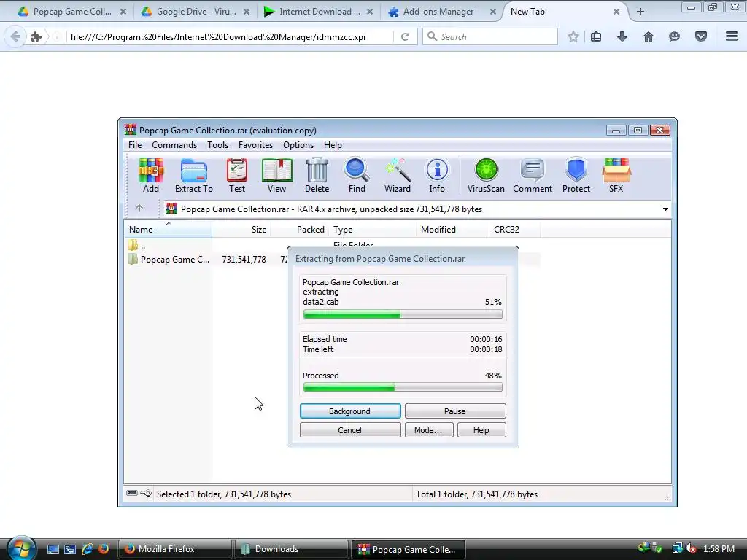Screen dimensions: 747x560
Task: Switch to Google Drive browser tab
Action: (196, 12)
